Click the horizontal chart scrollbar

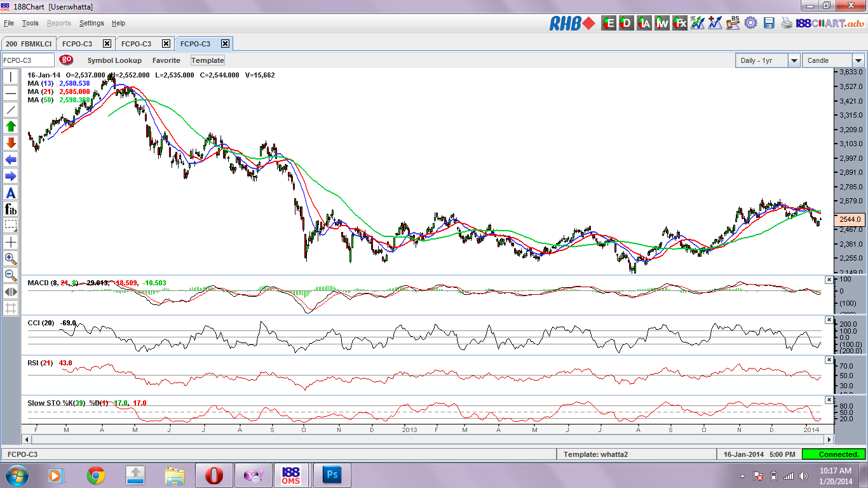click(427, 439)
